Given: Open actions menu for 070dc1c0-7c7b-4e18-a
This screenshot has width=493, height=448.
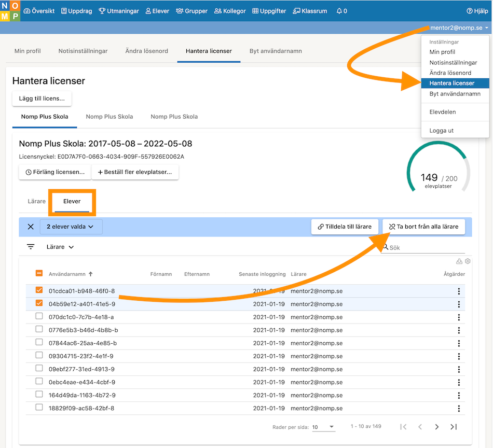Looking at the screenshot, I should click(x=459, y=317).
